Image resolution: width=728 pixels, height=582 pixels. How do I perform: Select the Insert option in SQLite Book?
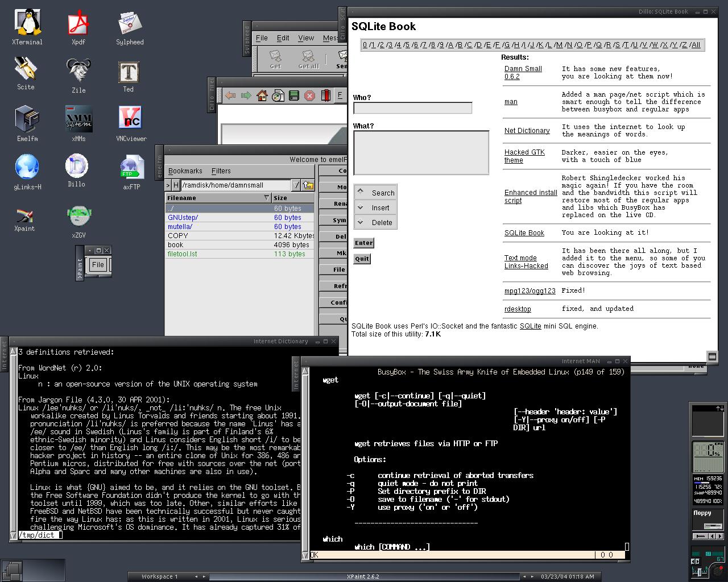375,207
